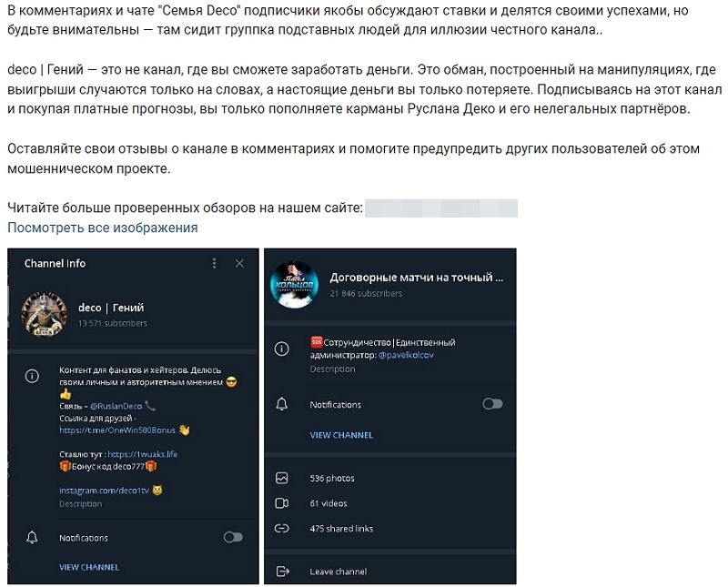The width and height of the screenshot is (728, 587).
Task: Click the info icon beside Сотрудничество description
Action: (x=282, y=347)
